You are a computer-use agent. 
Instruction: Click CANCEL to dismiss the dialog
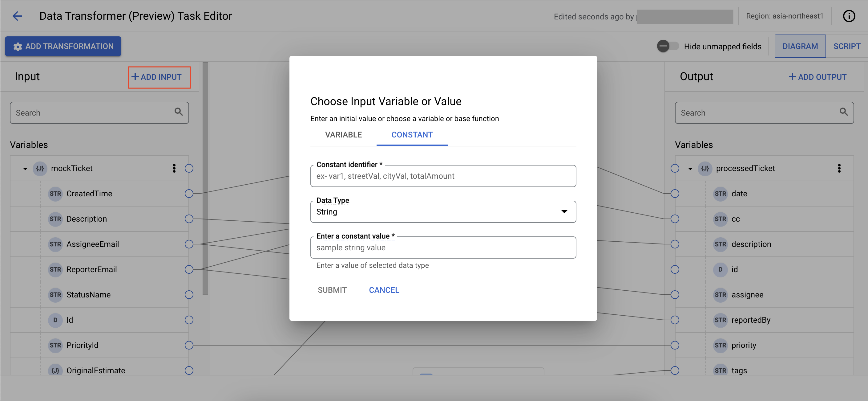pyautogui.click(x=384, y=289)
